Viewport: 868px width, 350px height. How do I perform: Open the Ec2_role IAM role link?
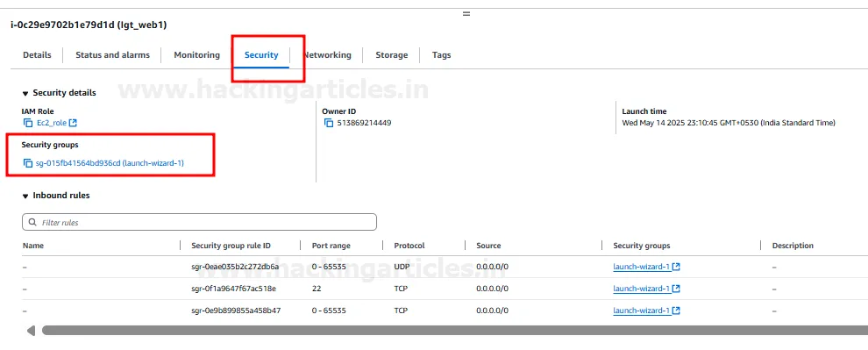(52, 123)
